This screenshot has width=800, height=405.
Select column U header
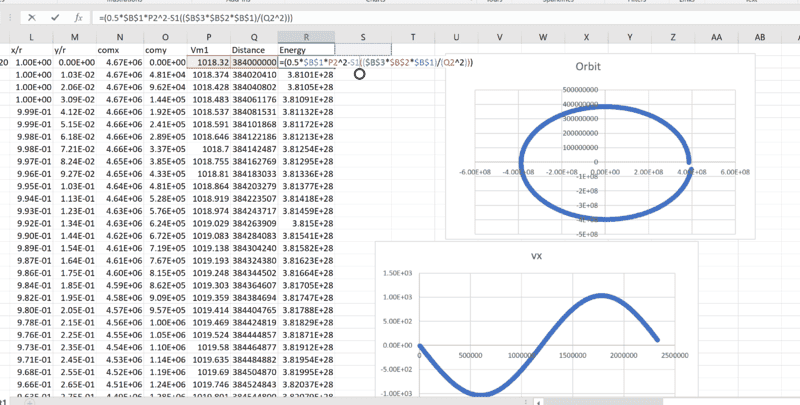click(456, 37)
